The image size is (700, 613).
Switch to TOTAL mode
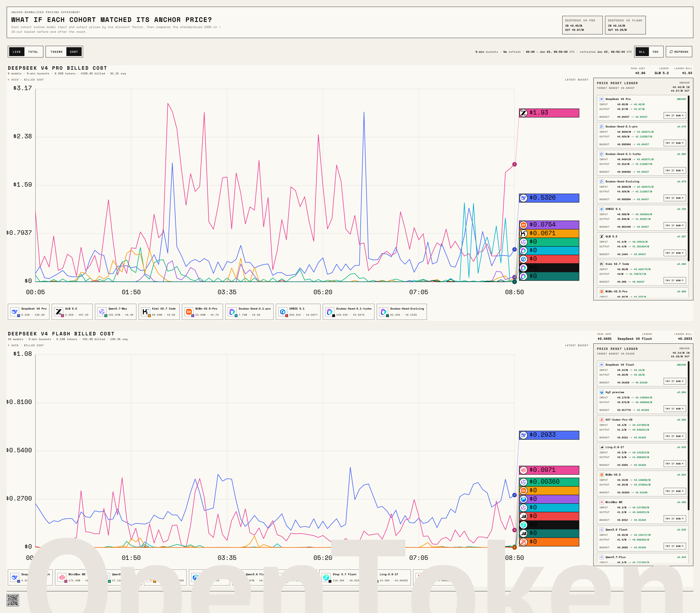click(33, 52)
